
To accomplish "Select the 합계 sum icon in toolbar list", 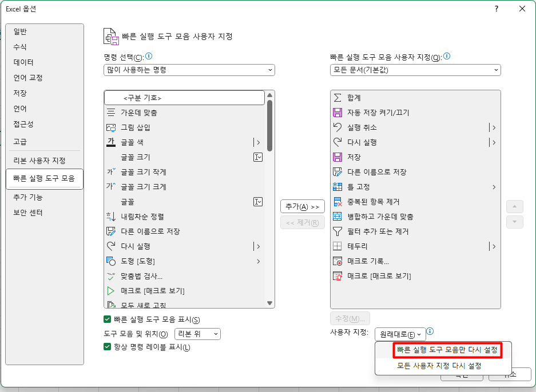I will point(338,98).
